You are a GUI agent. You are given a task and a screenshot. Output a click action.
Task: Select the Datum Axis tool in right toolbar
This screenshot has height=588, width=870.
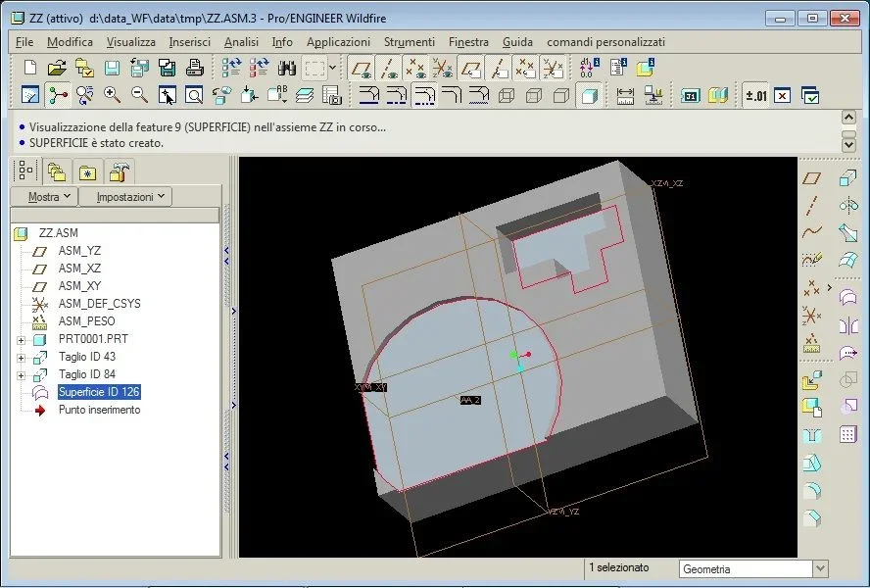[812, 205]
